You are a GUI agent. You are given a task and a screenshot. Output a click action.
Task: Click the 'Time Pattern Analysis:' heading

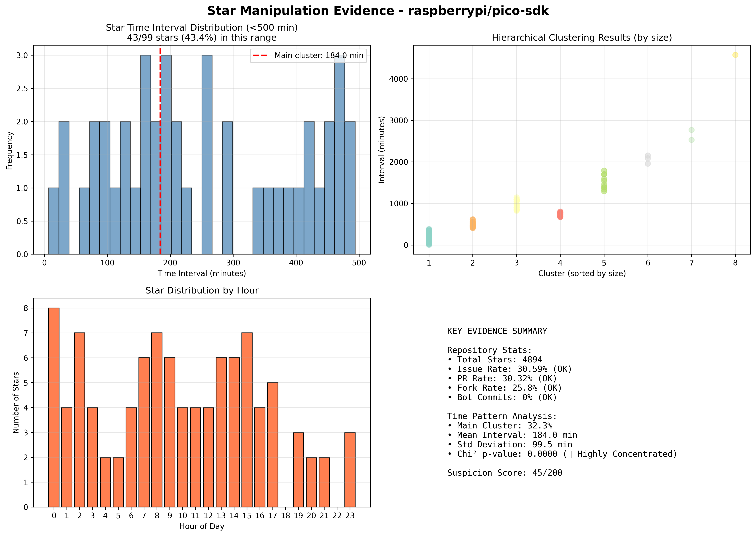[502, 416]
